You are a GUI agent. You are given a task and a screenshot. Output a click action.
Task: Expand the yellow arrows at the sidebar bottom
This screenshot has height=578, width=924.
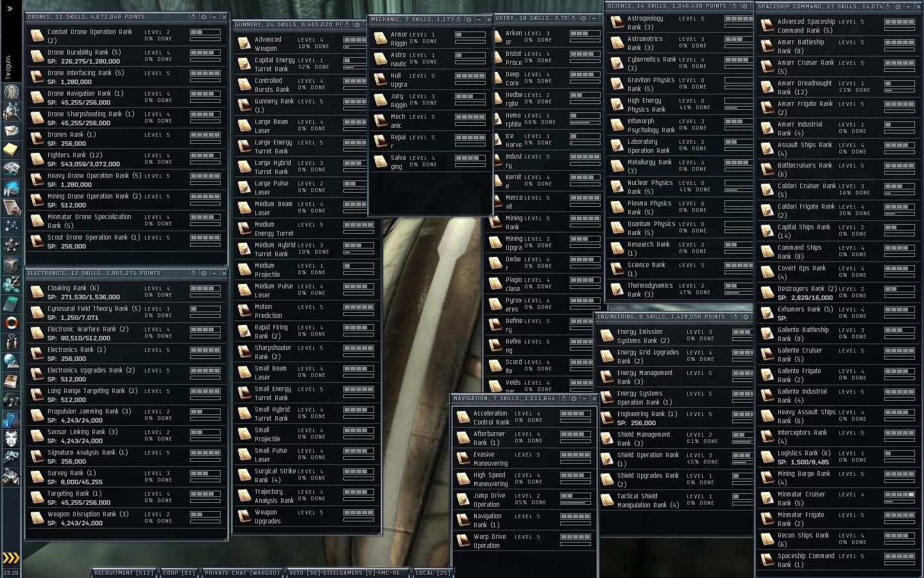11,558
